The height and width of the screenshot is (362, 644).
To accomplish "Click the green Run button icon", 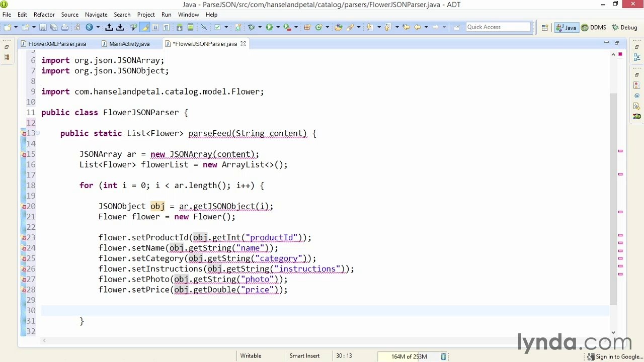I will (269, 27).
